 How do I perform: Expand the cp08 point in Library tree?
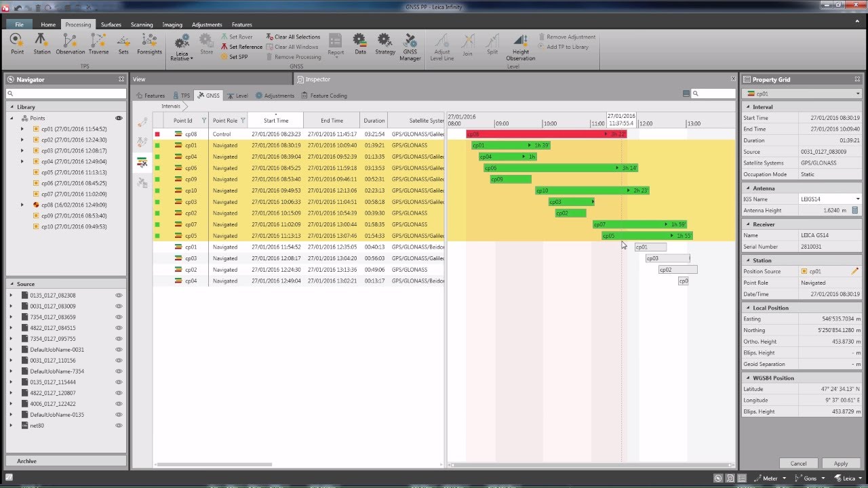coord(22,205)
